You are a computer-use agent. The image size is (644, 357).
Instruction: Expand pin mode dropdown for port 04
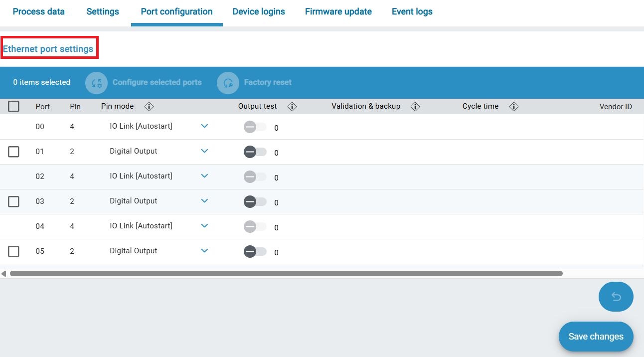[x=204, y=226]
